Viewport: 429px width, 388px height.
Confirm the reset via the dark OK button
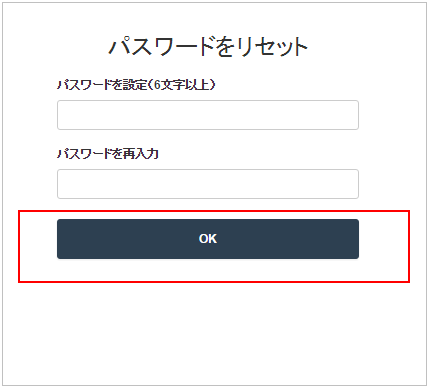208,239
